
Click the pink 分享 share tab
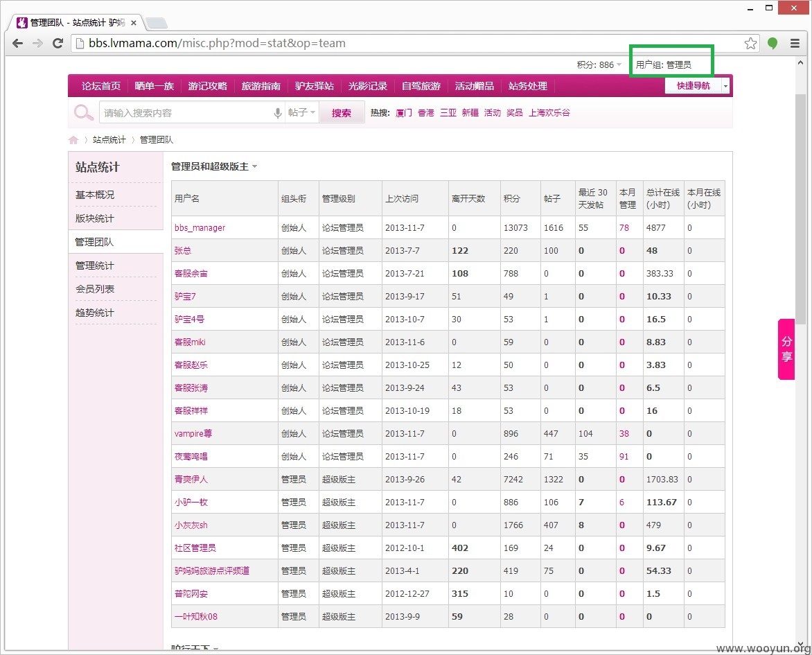click(786, 349)
